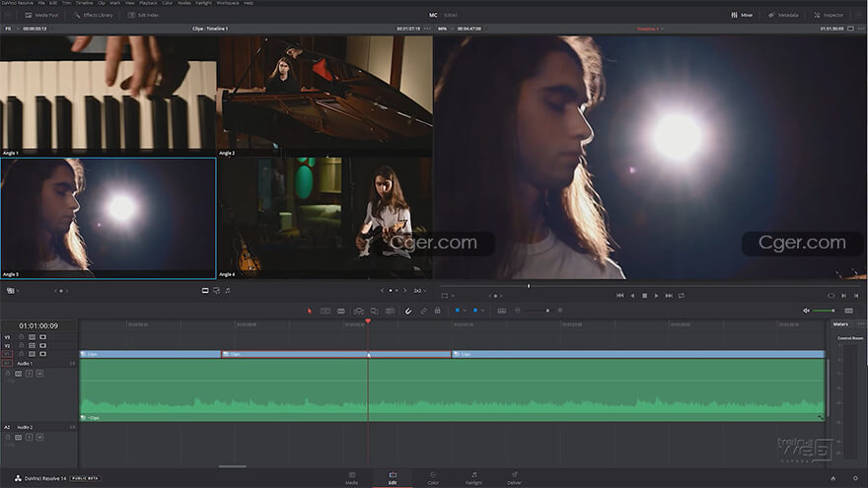Solo the Audio 1 track
Screen dimensions: 868x488
pyautogui.click(x=30, y=374)
